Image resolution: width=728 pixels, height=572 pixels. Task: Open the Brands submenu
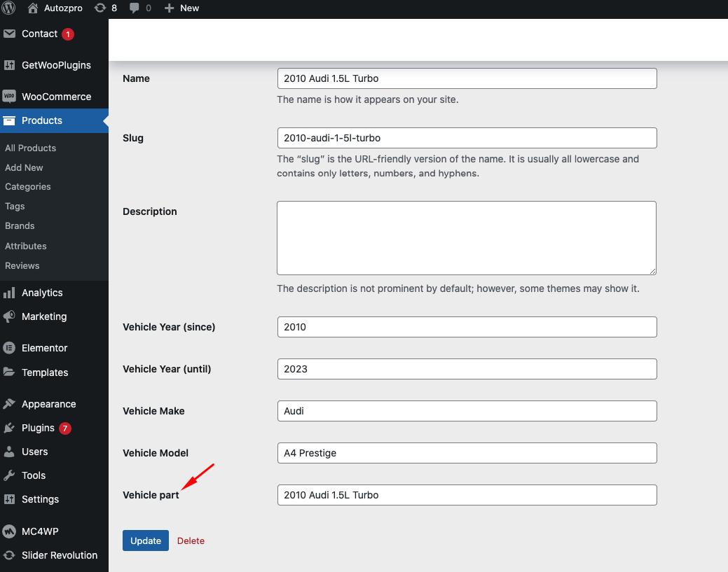(20, 226)
